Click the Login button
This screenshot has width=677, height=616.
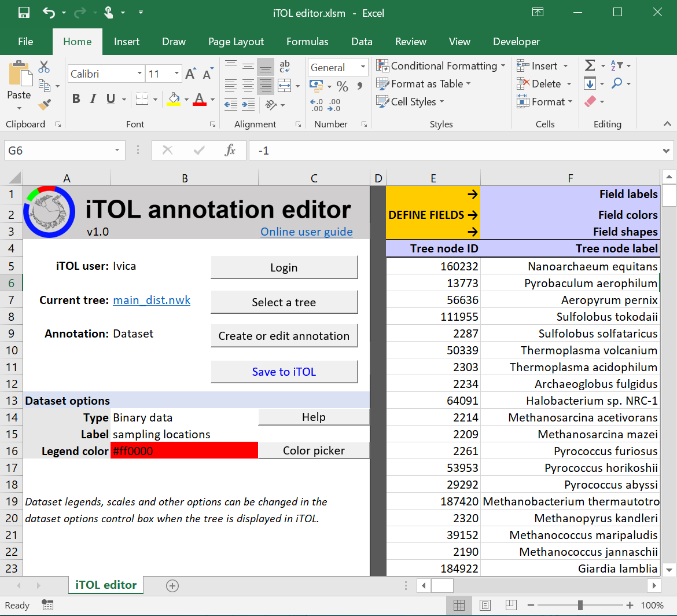point(284,267)
